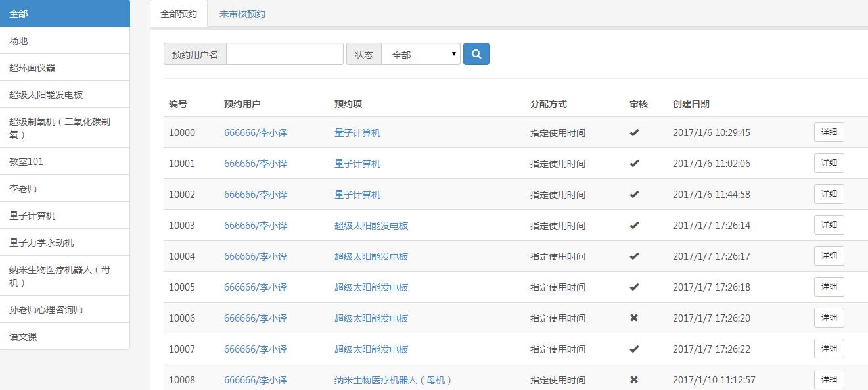Open 详细 for reservation 10007
Viewport: 868px width, 390px height.
tap(829, 349)
